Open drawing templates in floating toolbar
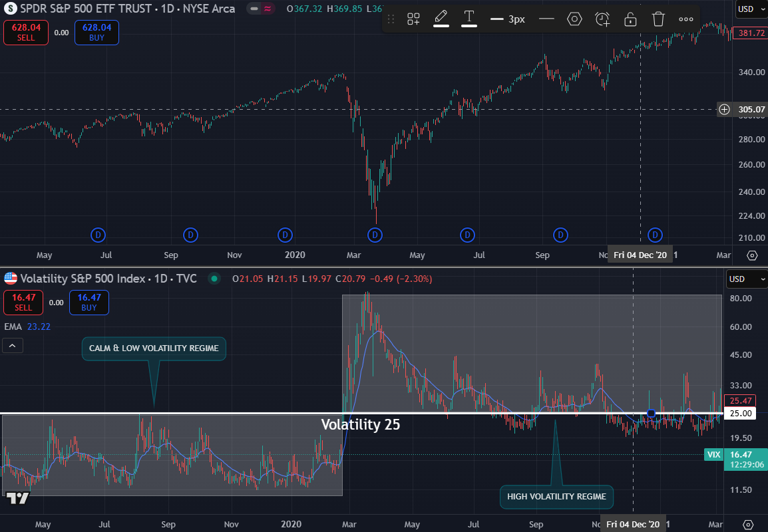Viewport: 768px width, 532px height. click(413, 19)
